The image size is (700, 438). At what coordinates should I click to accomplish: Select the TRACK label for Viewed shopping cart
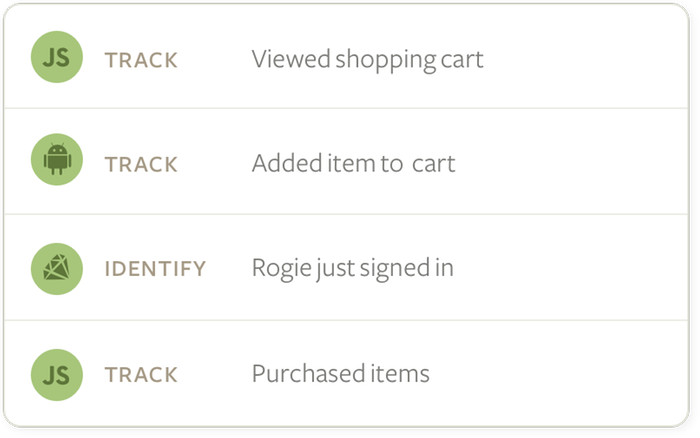click(x=141, y=60)
